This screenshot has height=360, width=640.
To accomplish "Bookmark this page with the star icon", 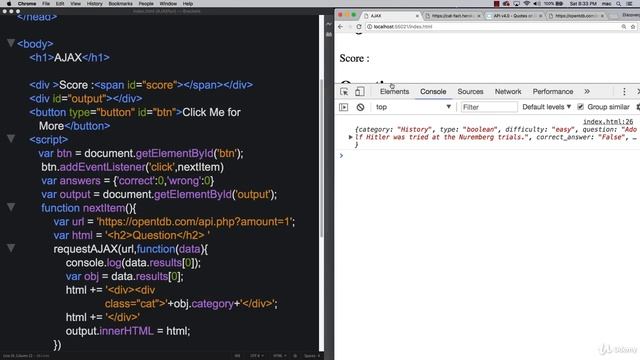I will (633, 27).
